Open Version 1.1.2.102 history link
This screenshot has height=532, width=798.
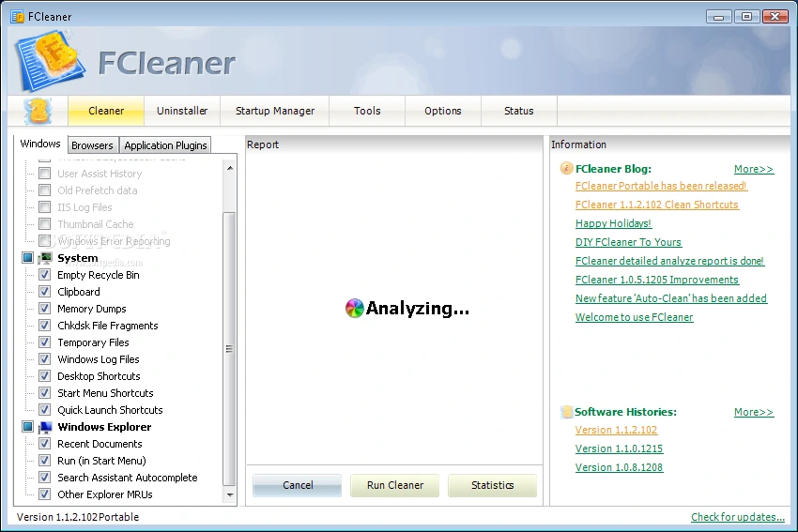pyautogui.click(x=616, y=430)
